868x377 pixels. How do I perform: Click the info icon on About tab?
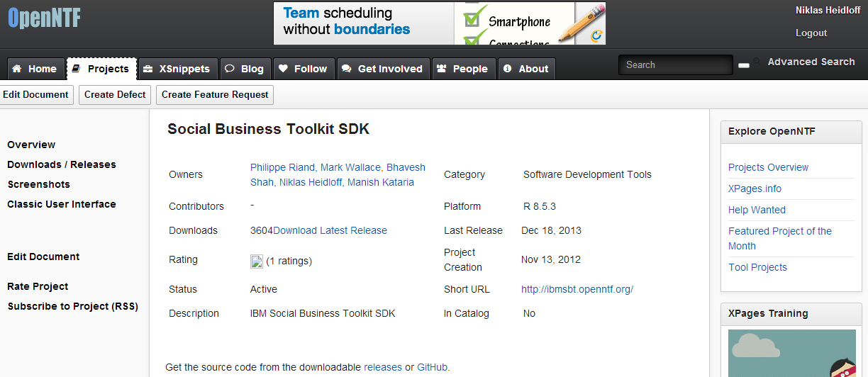pos(508,69)
